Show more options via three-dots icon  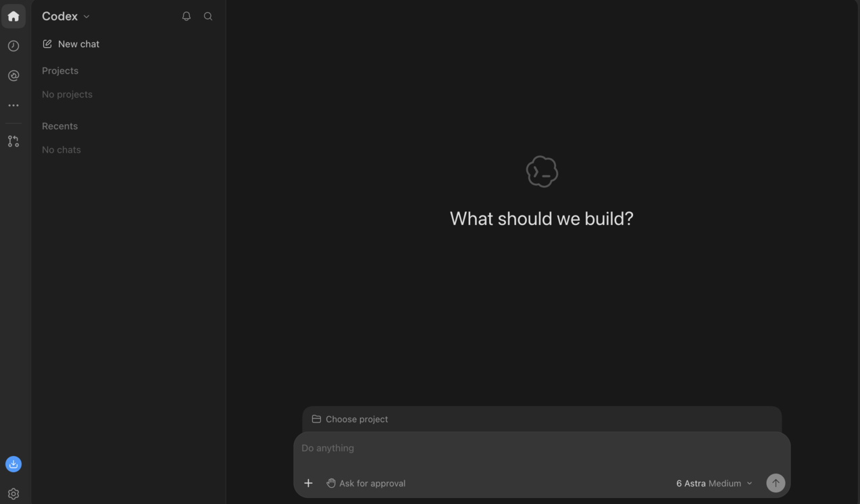(x=14, y=105)
